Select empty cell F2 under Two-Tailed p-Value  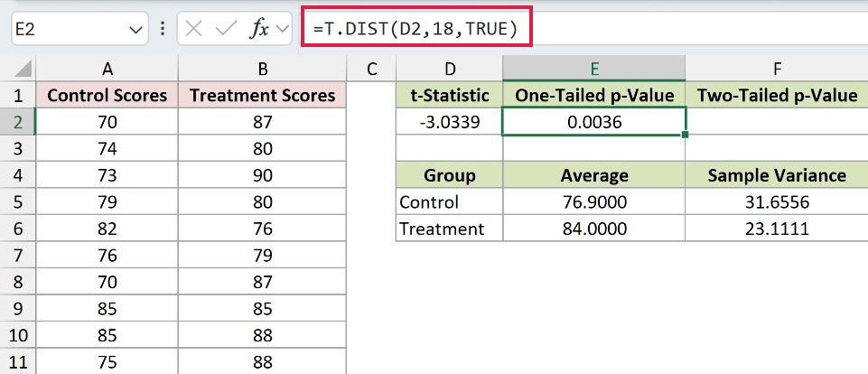[777, 122]
